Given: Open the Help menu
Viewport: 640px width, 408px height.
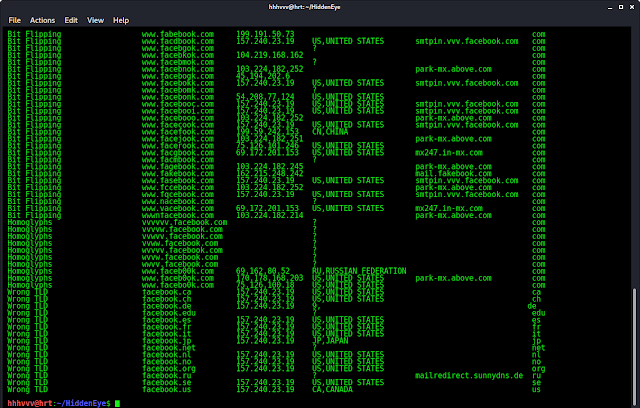Looking at the screenshot, I should 121,20.
